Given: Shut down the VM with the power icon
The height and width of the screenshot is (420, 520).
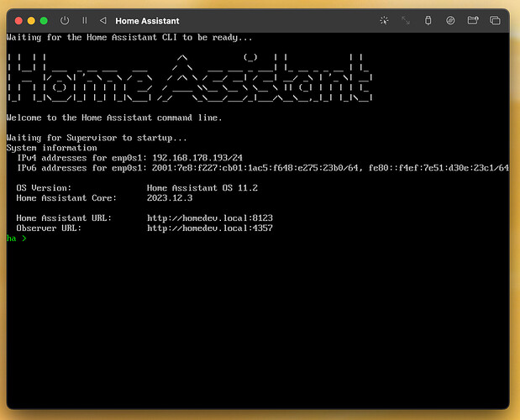Looking at the screenshot, I should point(65,20).
